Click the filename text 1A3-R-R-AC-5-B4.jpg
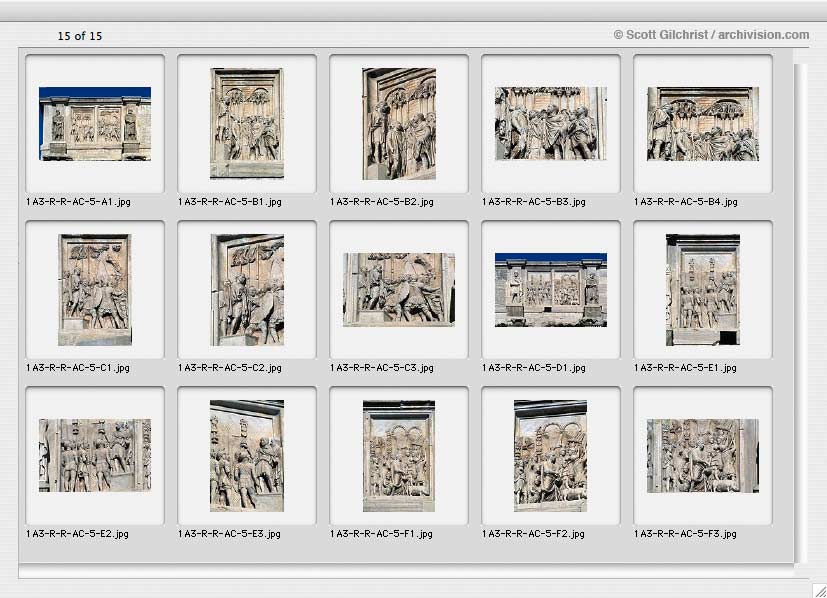This screenshot has height=598, width=827. (686, 201)
